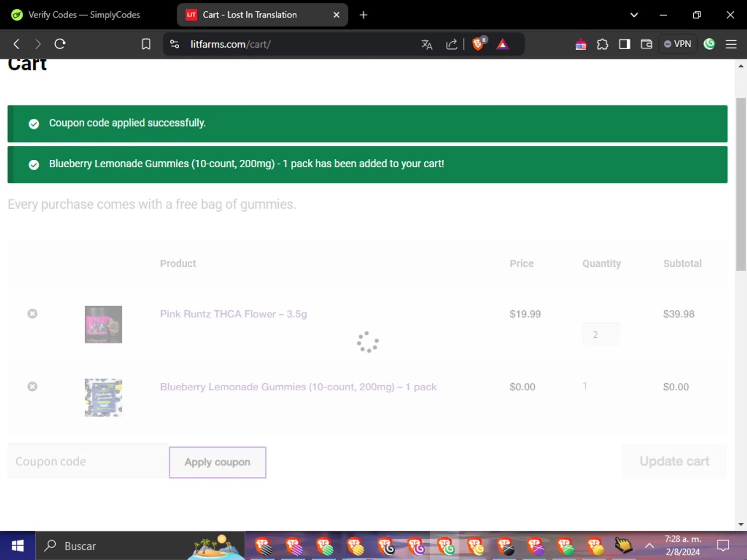Open Brave Shields panel

pos(479,44)
